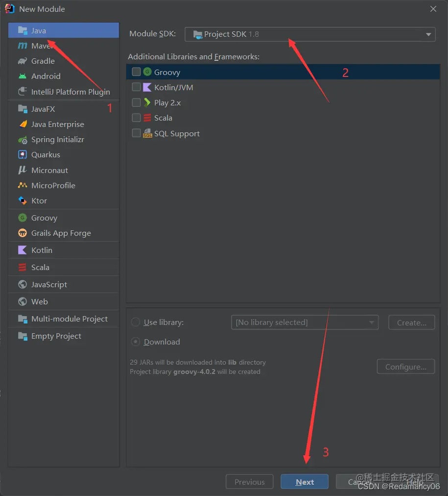The width and height of the screenshot is (448, 496).
Task: Check the SQL Support checkbox
Action: click(136, 133)
